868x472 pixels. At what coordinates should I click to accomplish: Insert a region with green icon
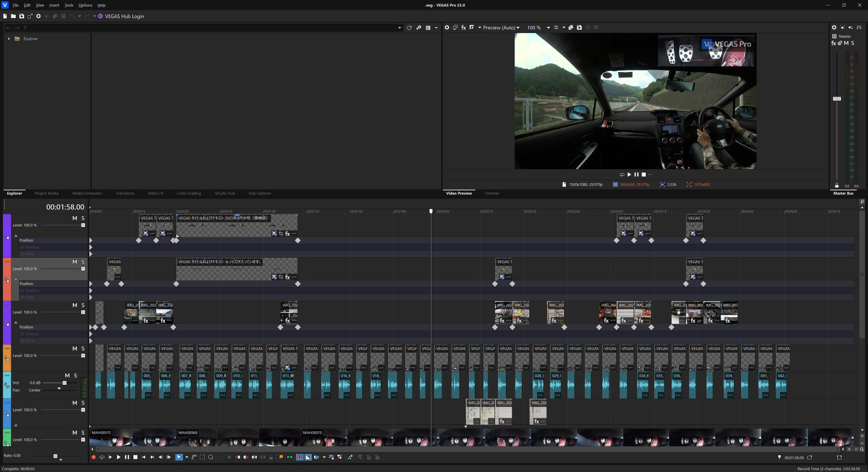[x=289, y=457]
